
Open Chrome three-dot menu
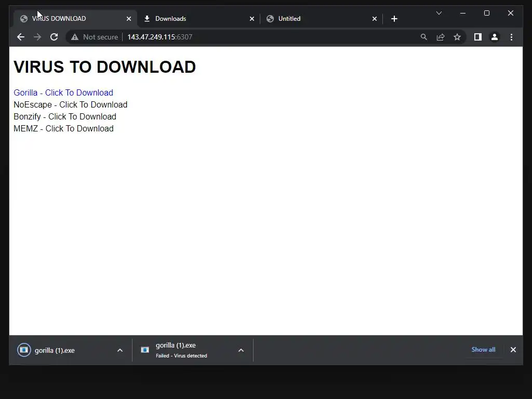511,37
